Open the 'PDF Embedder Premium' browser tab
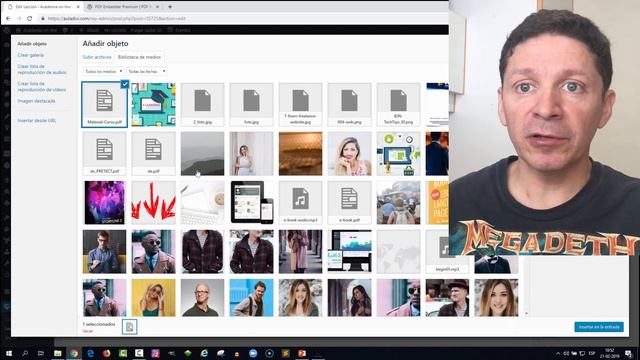This screenshot has height=360, width=640. (122, 7)
